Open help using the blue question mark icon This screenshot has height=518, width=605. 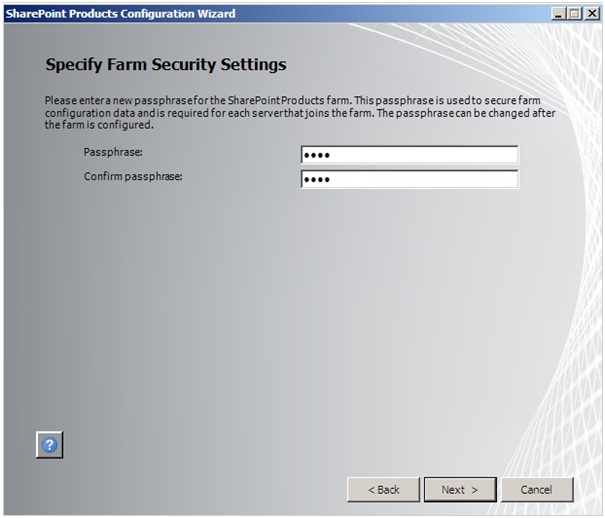click(49, 445)
